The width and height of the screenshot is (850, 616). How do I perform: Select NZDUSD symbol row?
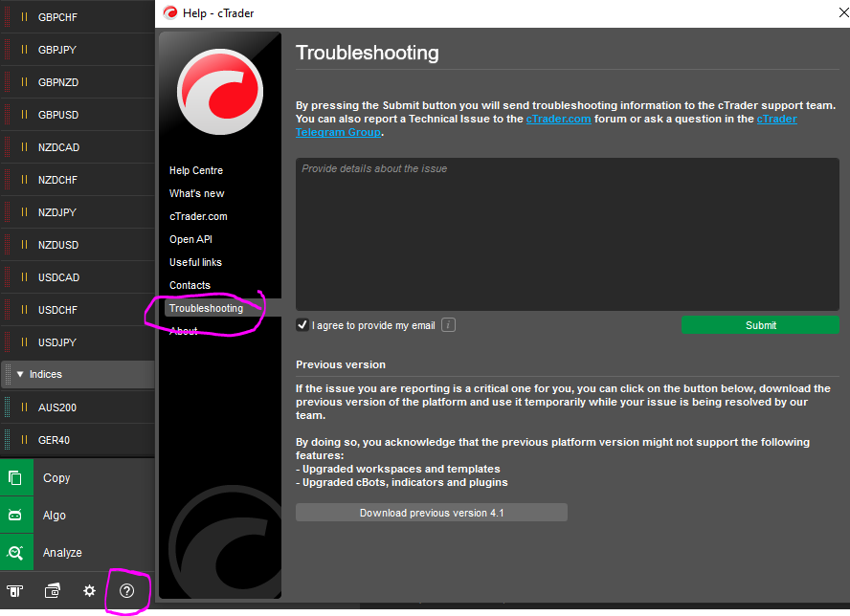[x=78, y=244]
